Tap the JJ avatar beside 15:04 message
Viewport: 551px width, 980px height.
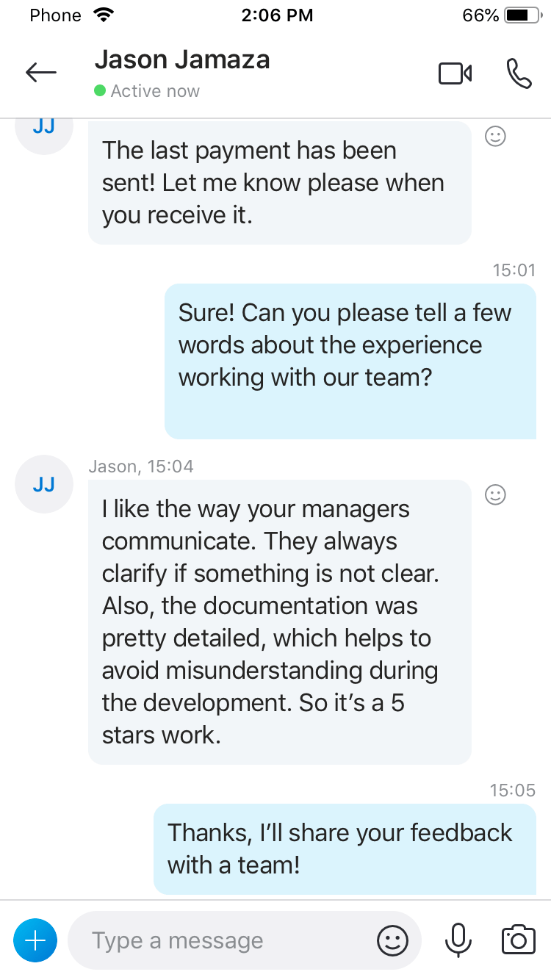(x=44, y=484)
